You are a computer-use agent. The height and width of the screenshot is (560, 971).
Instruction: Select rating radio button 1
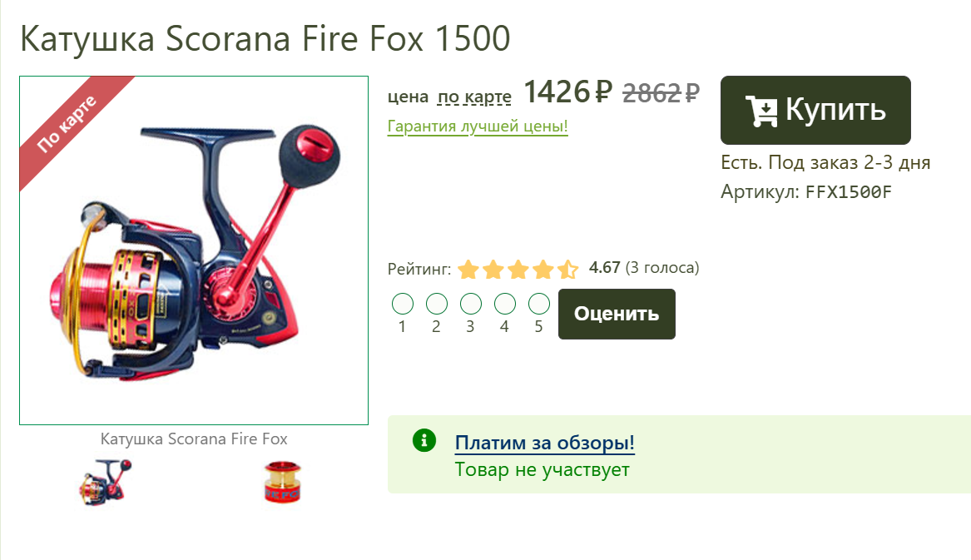[x=403, y=304]
